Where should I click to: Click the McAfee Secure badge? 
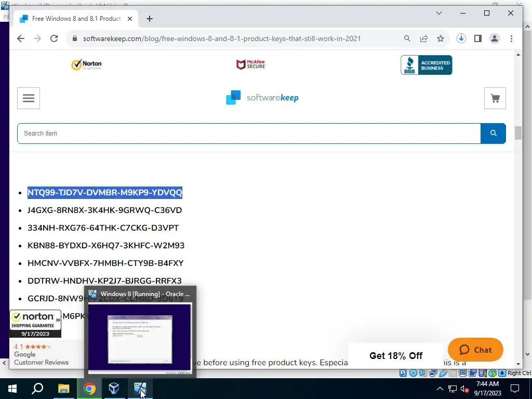tap(251, 64)
